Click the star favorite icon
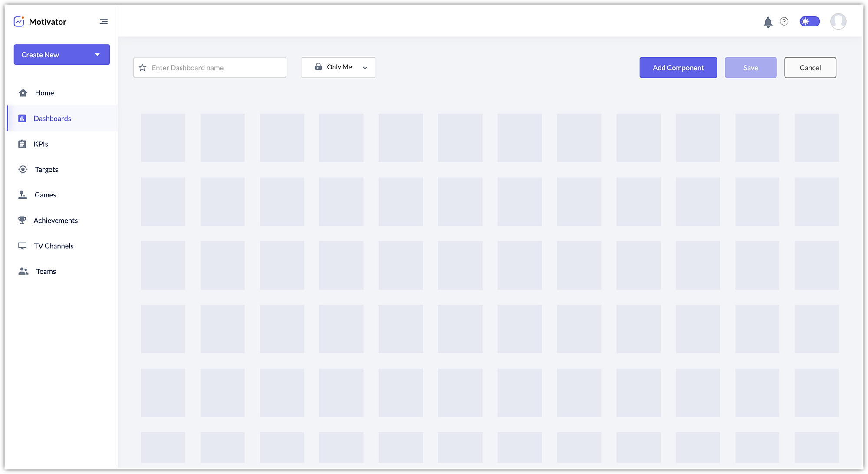 pos(142,68)
